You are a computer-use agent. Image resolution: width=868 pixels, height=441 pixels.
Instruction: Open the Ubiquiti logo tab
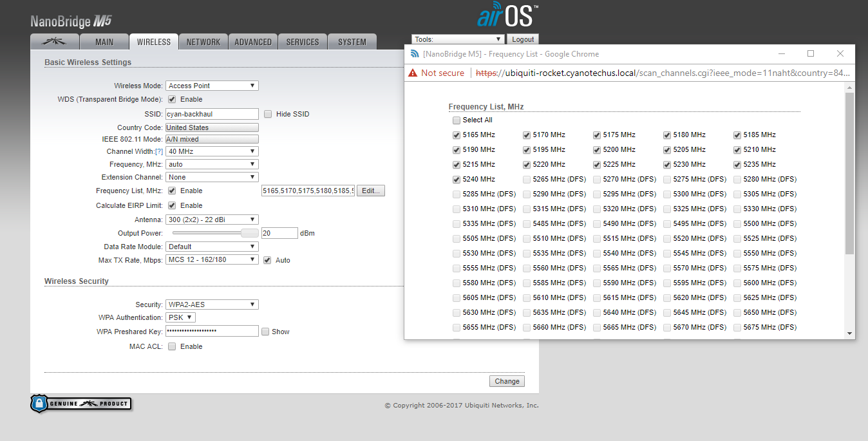tap(54, 42)
